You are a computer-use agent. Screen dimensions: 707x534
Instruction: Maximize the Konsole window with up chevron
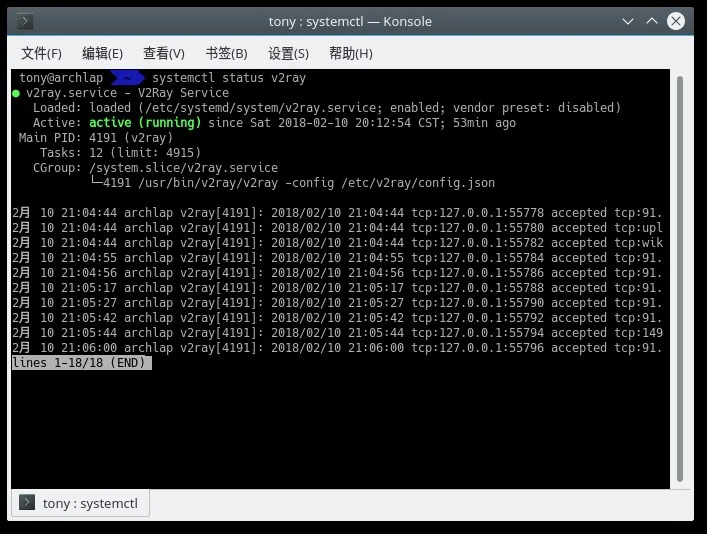[x=652, y=21]
